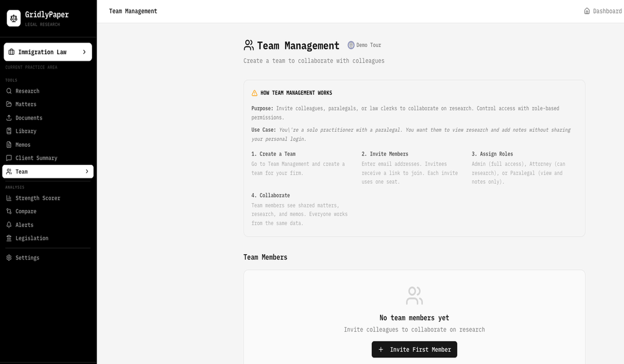Click the warning triangle icon in info card

255,93
